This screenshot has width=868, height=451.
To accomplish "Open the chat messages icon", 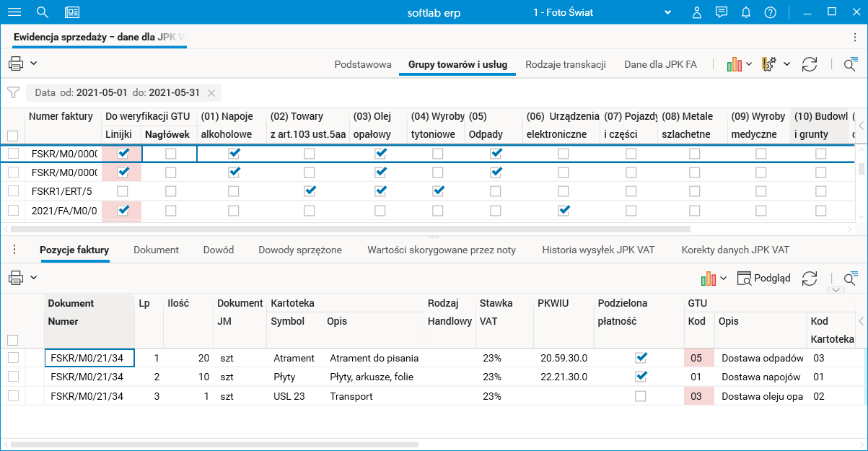I will [x=721, y=12].
